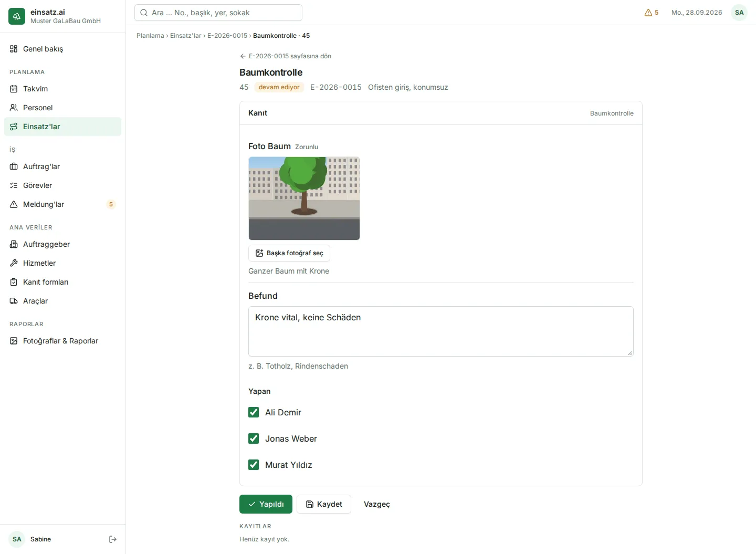Uncheck Murat Yıldız checkbox

254,465
